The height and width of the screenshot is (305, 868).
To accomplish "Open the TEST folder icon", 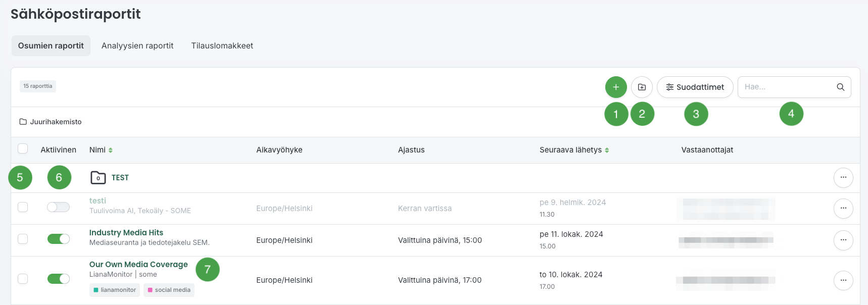I will (x=98, y=178).
